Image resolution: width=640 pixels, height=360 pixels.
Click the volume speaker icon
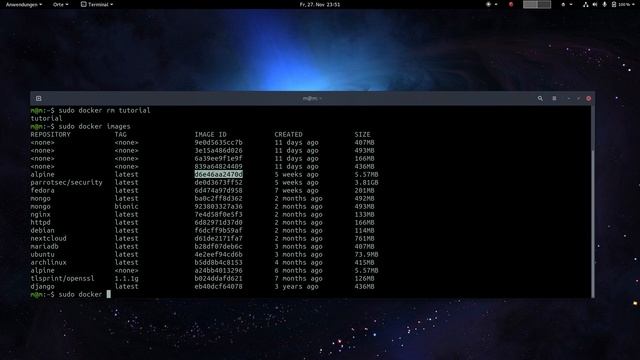click(x=595, y=4)
